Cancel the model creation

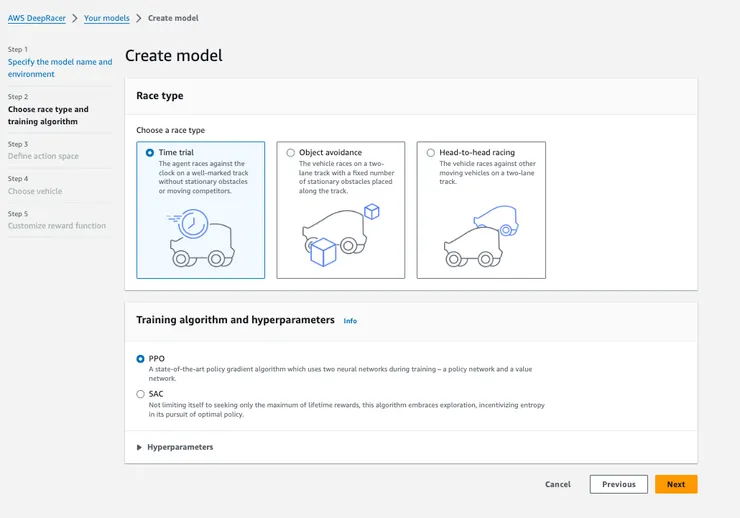558,484
